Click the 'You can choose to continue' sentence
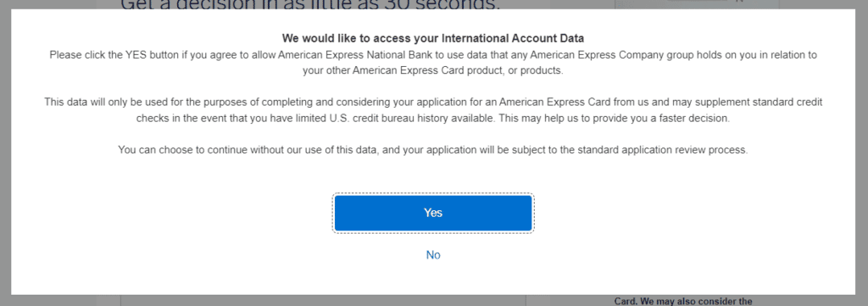 [433, 150]
